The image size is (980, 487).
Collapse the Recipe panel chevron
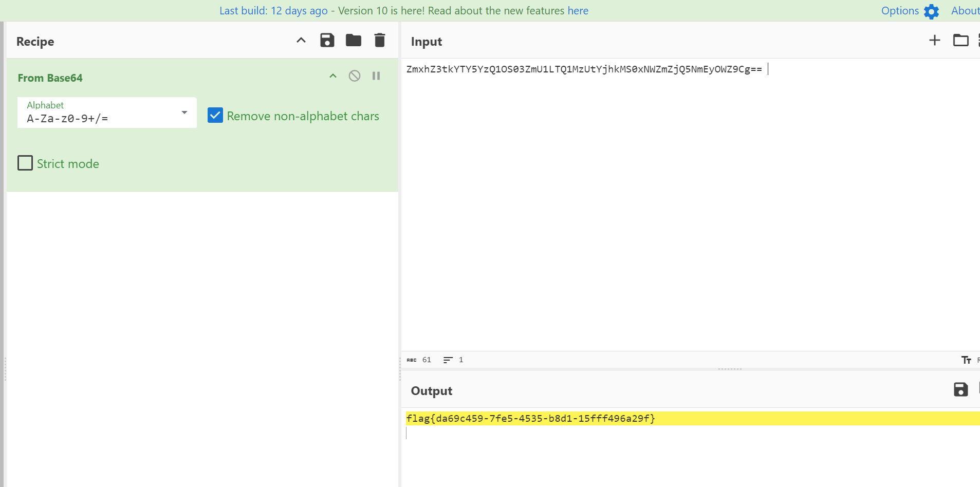[x=301, y=41]
